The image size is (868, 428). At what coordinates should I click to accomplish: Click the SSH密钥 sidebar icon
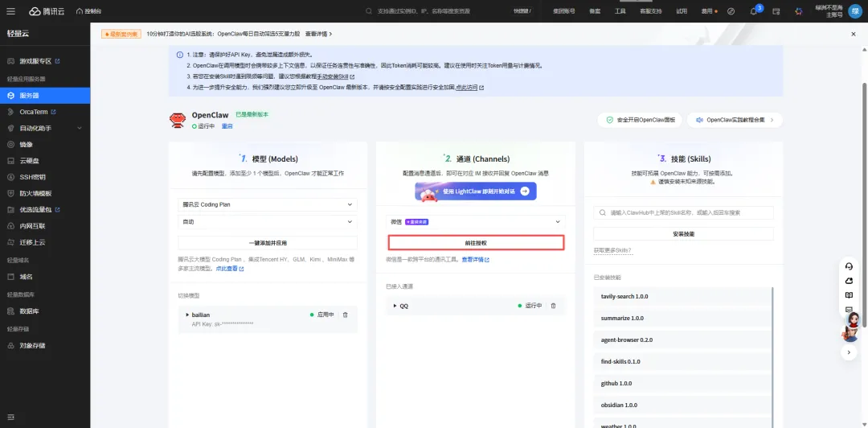[x=10, y=178]
